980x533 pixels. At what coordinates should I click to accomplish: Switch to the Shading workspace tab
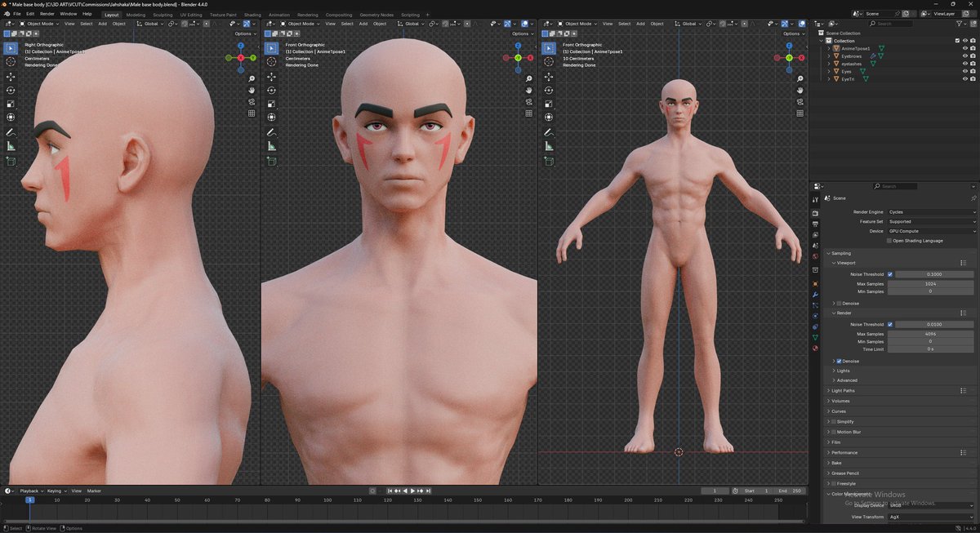click(x=252, y=15)
